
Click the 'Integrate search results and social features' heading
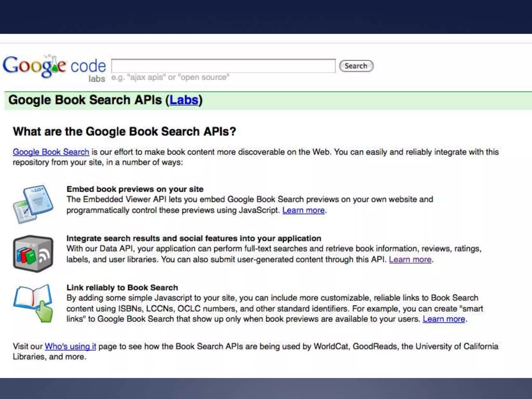[194, 238]
